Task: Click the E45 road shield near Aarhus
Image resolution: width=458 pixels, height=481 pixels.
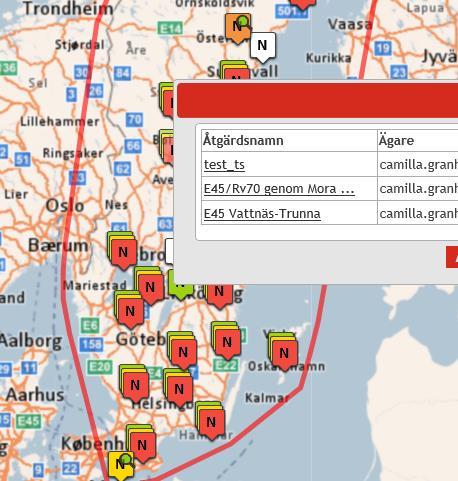Action: pyautogui.click(x=29, y=421)
